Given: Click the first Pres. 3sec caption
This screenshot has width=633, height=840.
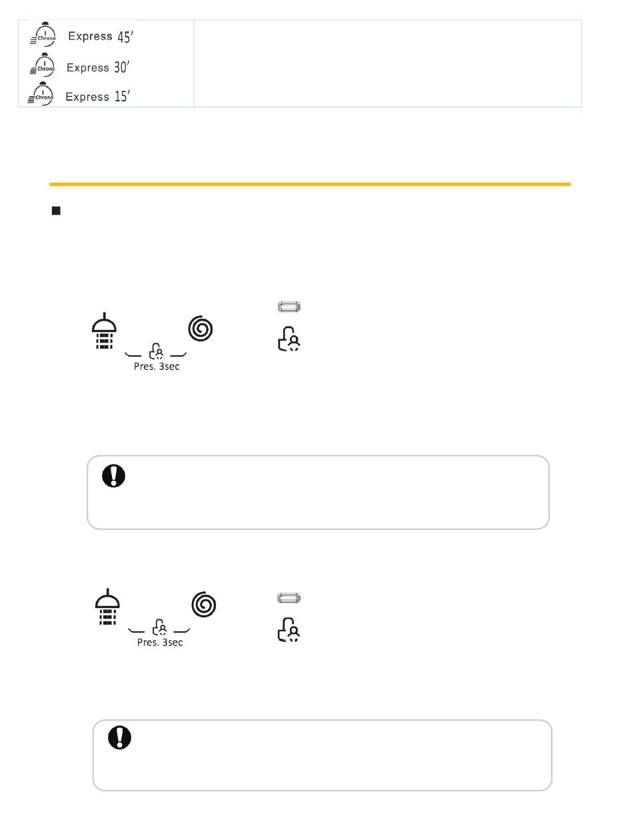Looking at the screenshot, I should click(x=155, y=367).
